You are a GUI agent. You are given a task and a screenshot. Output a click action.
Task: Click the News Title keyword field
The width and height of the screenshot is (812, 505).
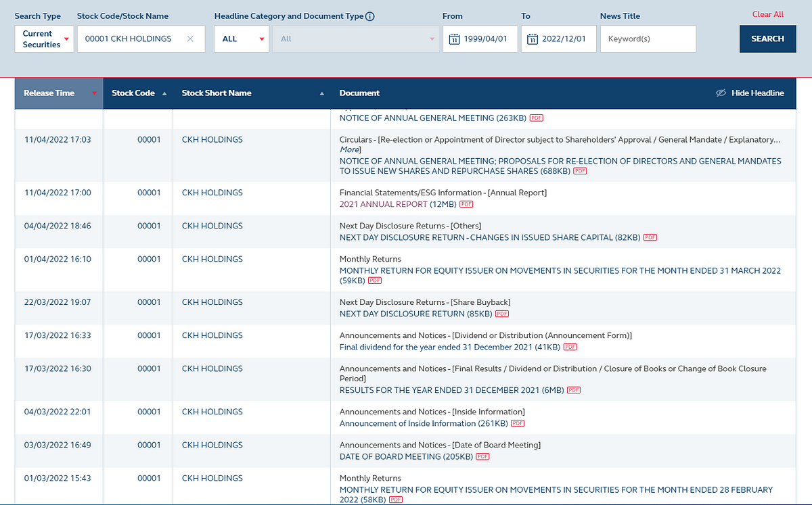coord(648,39)
